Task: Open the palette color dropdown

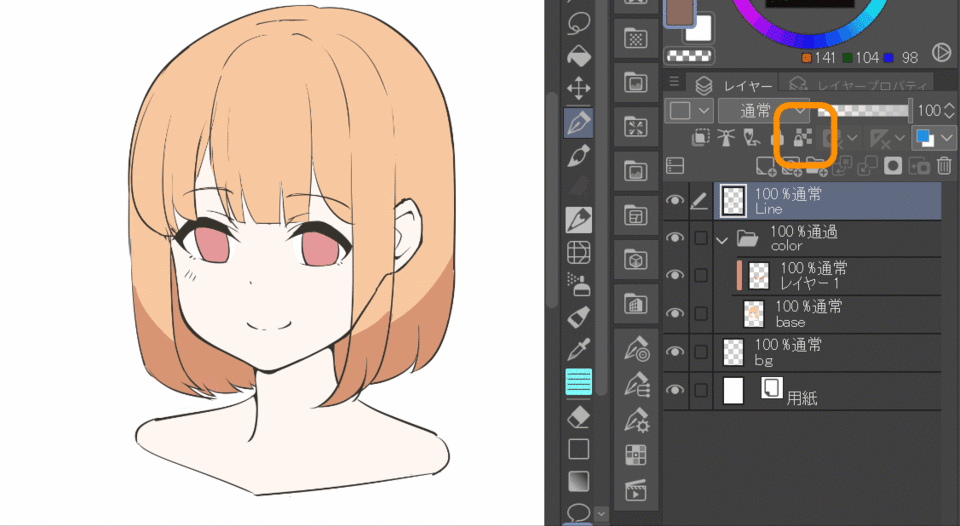Action: point(688,111)
